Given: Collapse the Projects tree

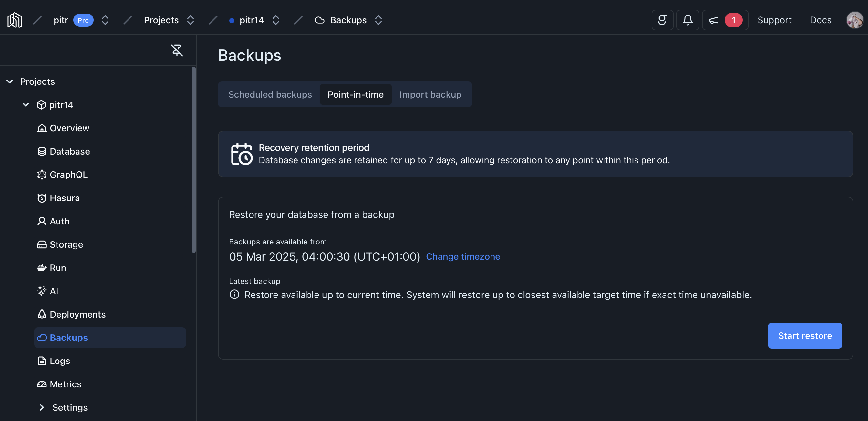Looking at the screenshot, I should (x=10, y=81).
